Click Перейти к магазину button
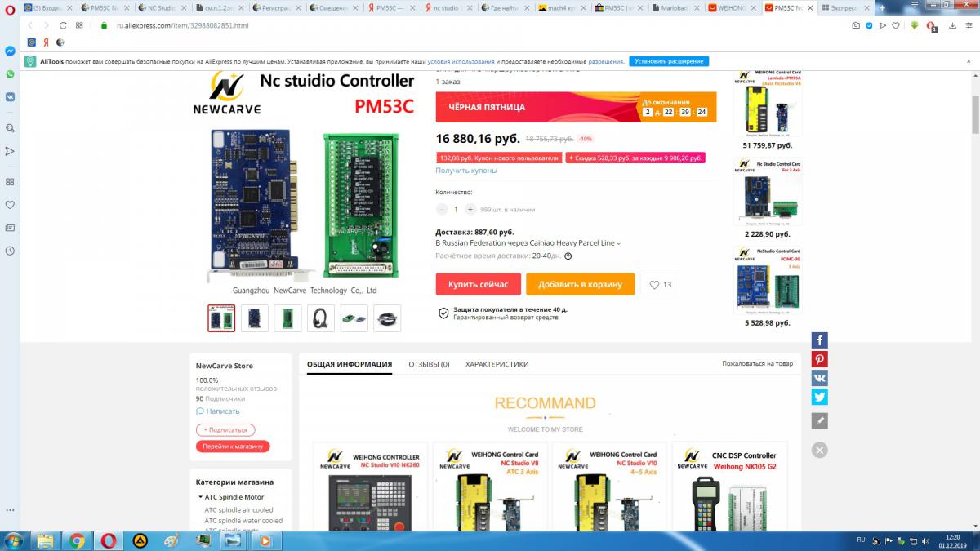The image size is (980, 551). click(x=233, y=447)
